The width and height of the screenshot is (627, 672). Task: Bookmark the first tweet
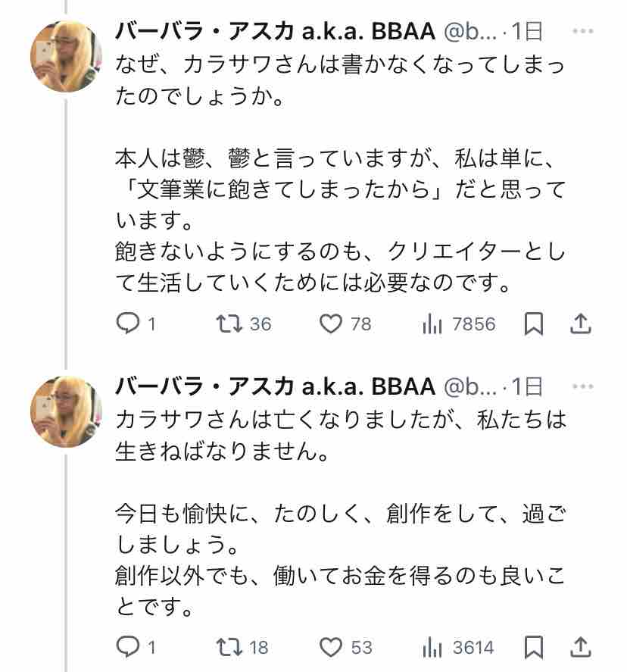(x=534, y=324)
